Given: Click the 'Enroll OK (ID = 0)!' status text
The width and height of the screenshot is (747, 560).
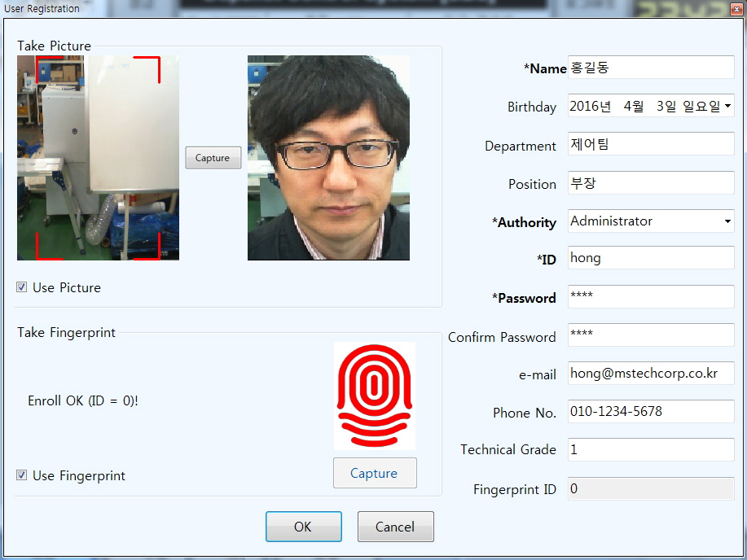Looking at the screenshot, I should point(83,401).
